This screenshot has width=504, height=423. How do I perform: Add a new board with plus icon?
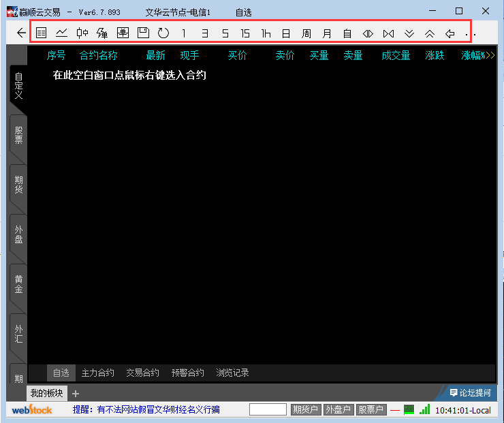click(x=76, y=393)
